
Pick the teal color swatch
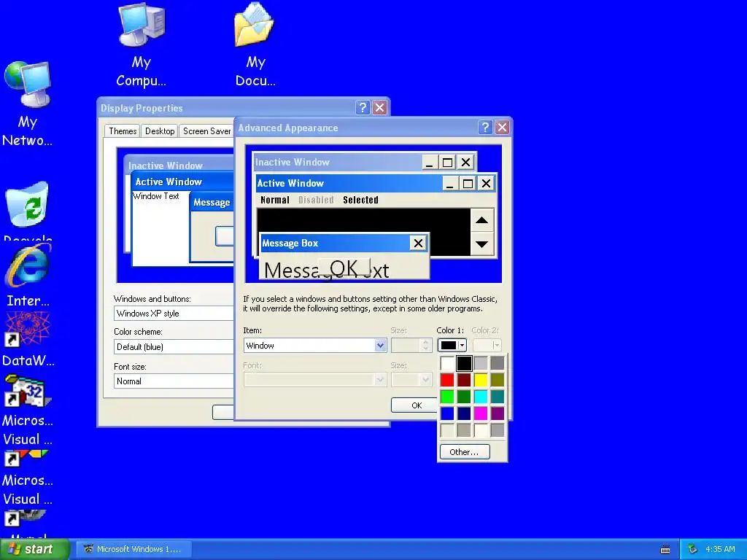(498, 397)
